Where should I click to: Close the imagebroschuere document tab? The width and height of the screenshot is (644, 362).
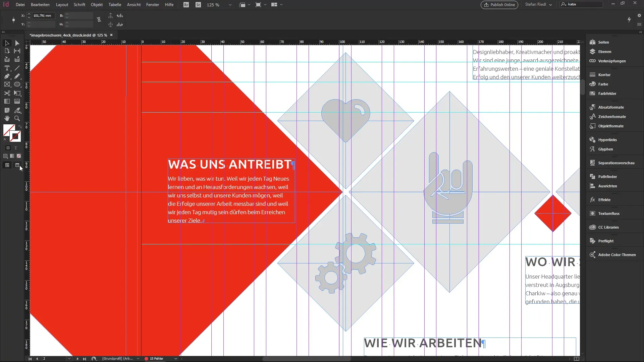[x=111, y=35]
